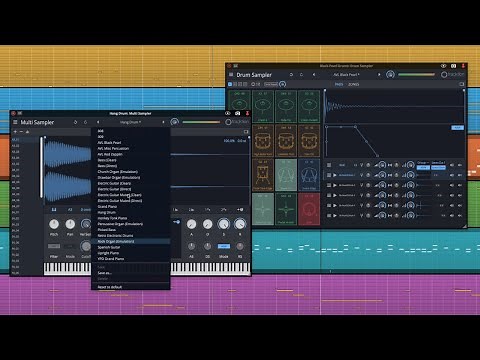480x360 pixels.
Task: Toggle the Filter switch in Multi Sampler
Action: tap(54, 246)
